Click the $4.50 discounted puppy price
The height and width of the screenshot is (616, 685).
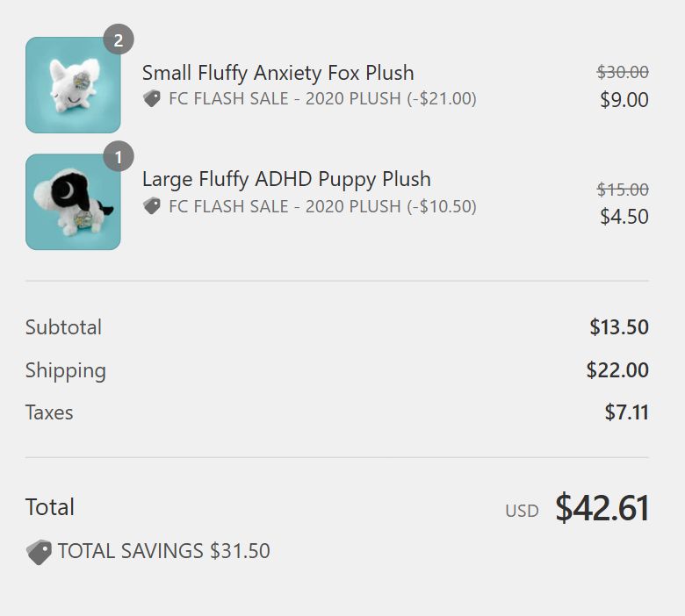[624, 217]
